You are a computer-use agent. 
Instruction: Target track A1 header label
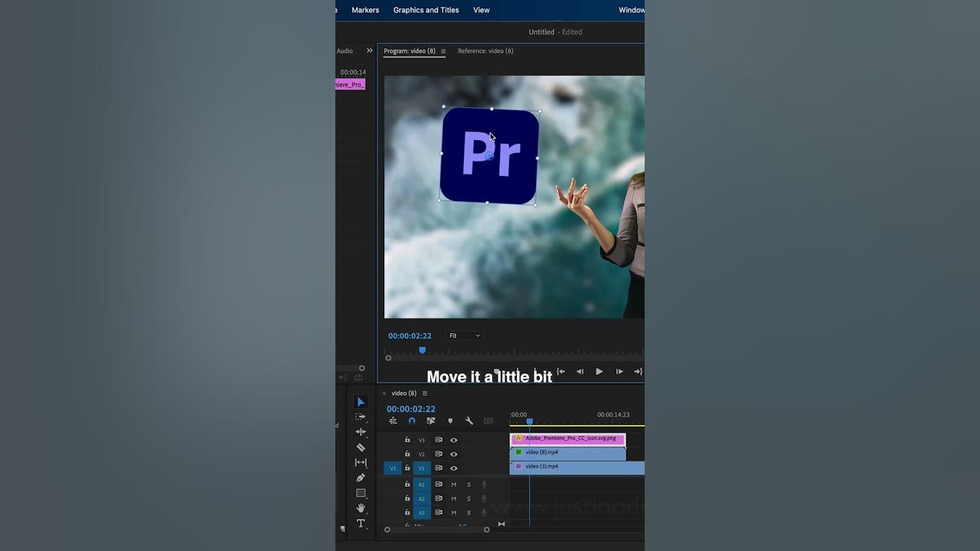pyautogui.click(x=421, y=484)
